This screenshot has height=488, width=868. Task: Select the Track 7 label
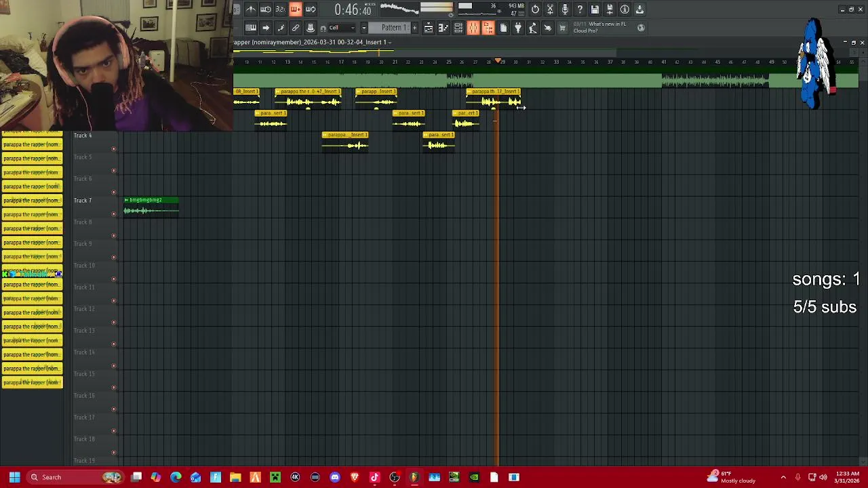(x=83, y=201)
